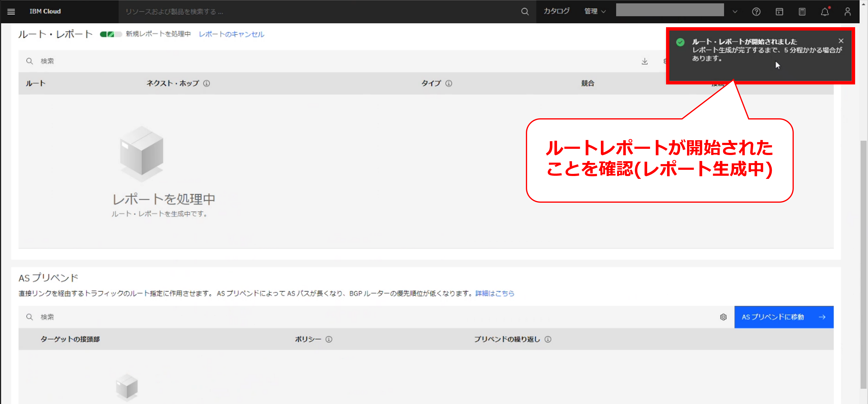Click info icon beside タイプ column
Screen dimensions: 868x404
(x=449, y=83)
